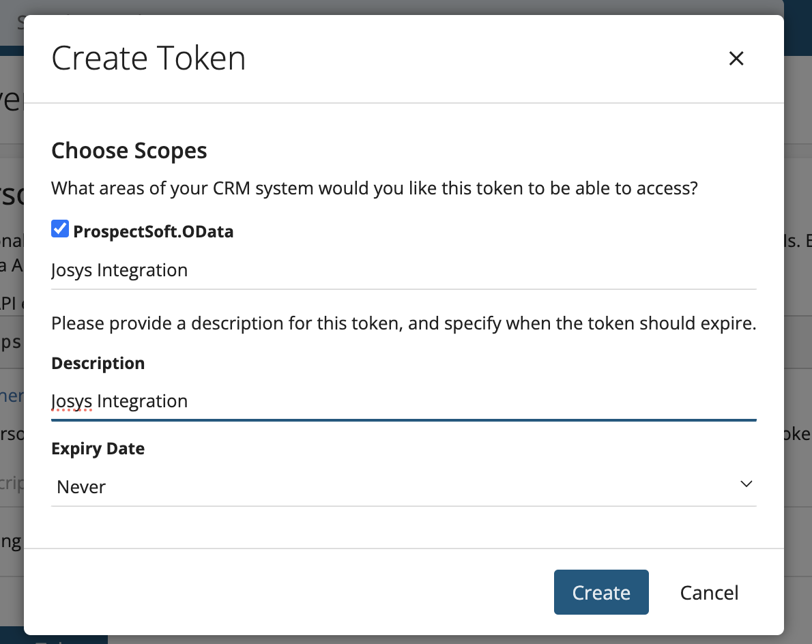Uncheck the ProspectSoft.OData scope checkbox
812x644 pixels.
60,229
